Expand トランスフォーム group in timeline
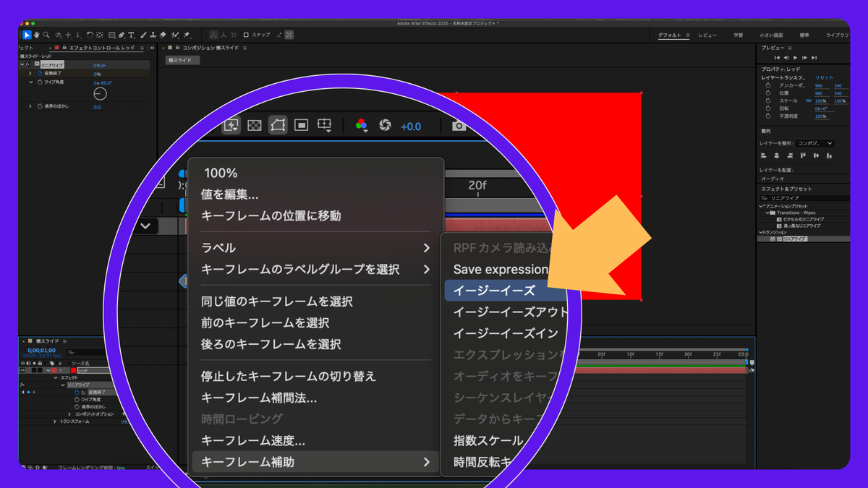Viewport: 868px width, 488px height. [x=54, y=421]
